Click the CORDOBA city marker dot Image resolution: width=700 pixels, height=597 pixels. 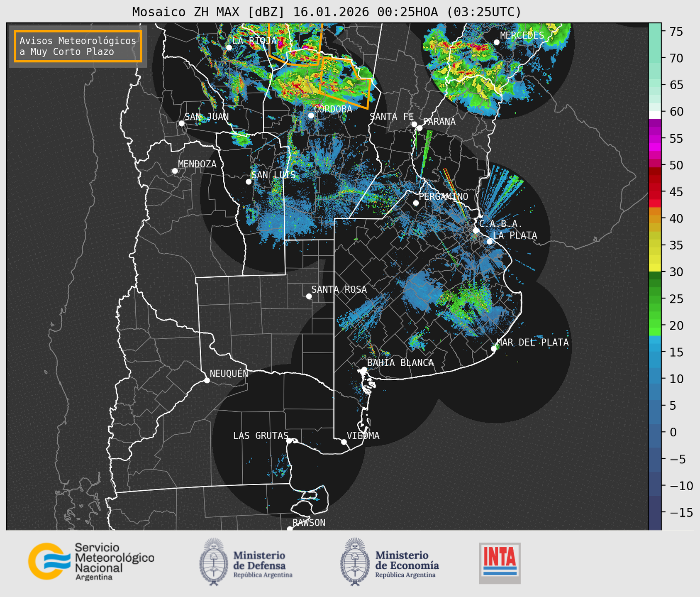click(311, 115)
